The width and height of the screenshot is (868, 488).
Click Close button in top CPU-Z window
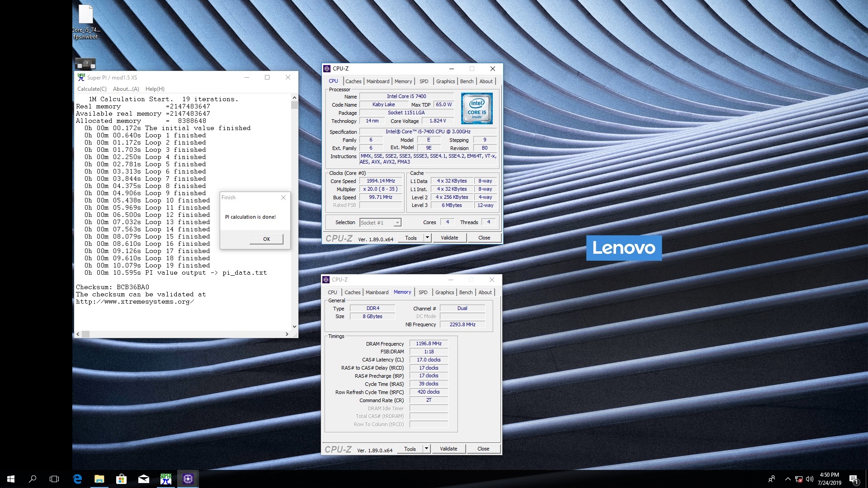point(484,238)
